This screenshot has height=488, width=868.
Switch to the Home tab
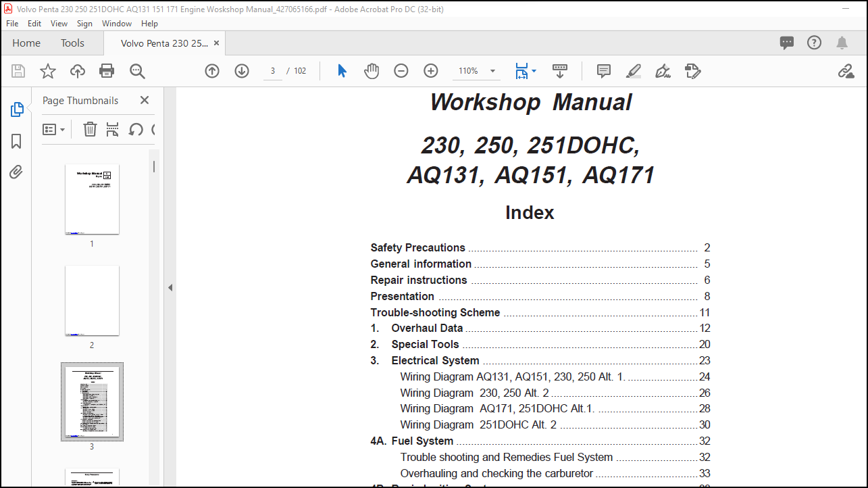pos(26,43)
